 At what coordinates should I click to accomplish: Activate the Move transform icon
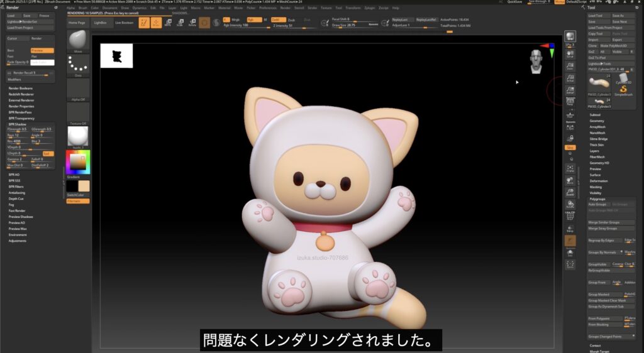tap(168, 23)
